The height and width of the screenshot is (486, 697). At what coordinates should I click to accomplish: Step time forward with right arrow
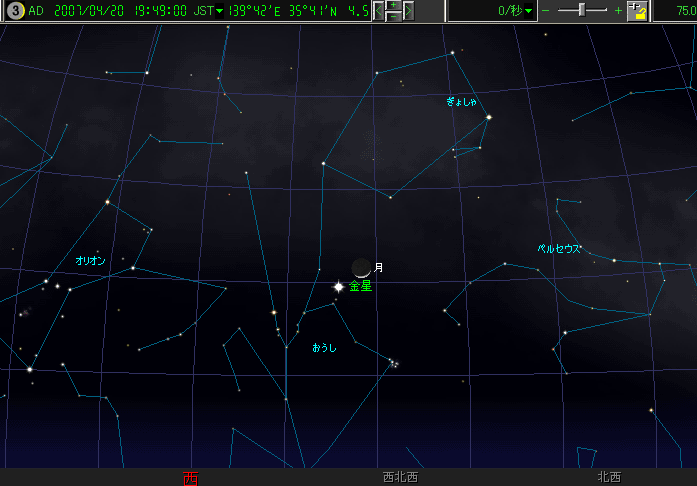click(408, 11)
